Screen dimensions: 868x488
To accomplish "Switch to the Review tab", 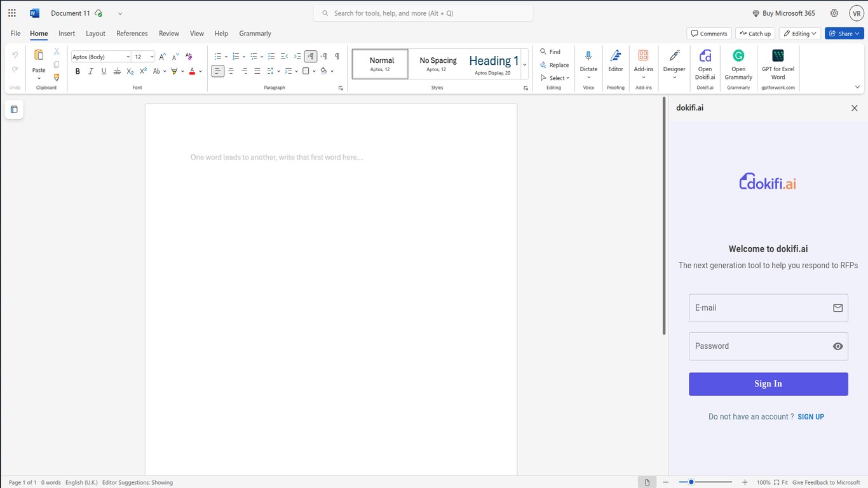I will click(x=169, y=34).
